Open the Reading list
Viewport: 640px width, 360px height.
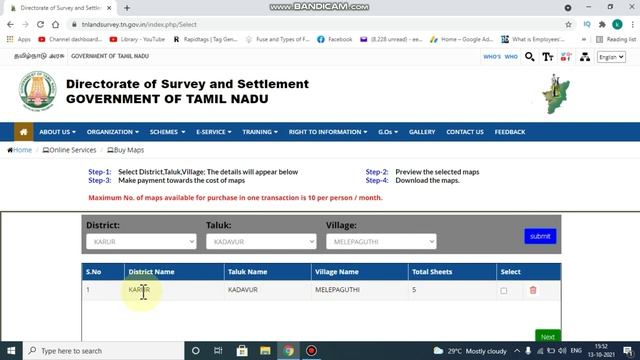click(616, 39)
